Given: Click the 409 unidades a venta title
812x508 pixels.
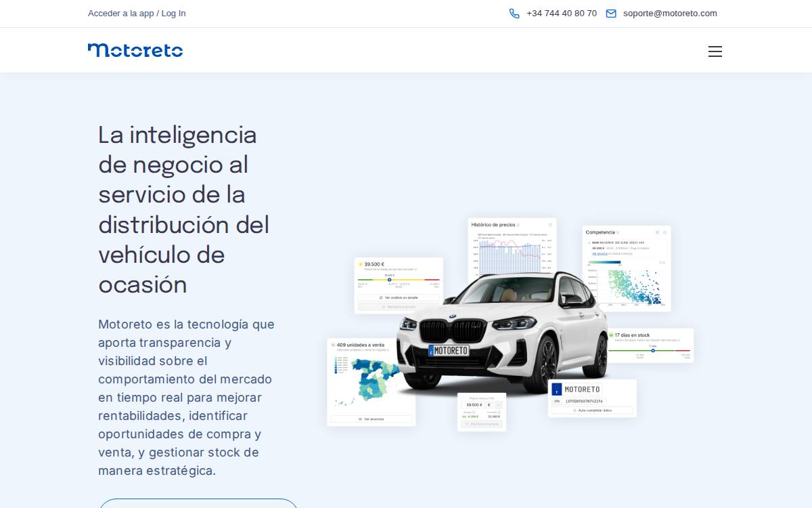Looking at the screenshot, I should point(361,345).
